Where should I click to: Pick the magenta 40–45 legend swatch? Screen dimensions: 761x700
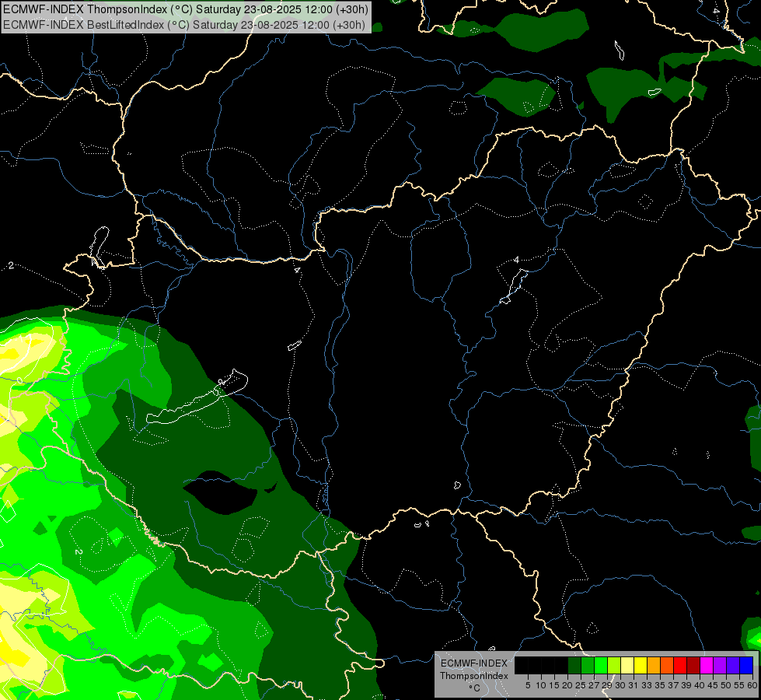(707, 665)
